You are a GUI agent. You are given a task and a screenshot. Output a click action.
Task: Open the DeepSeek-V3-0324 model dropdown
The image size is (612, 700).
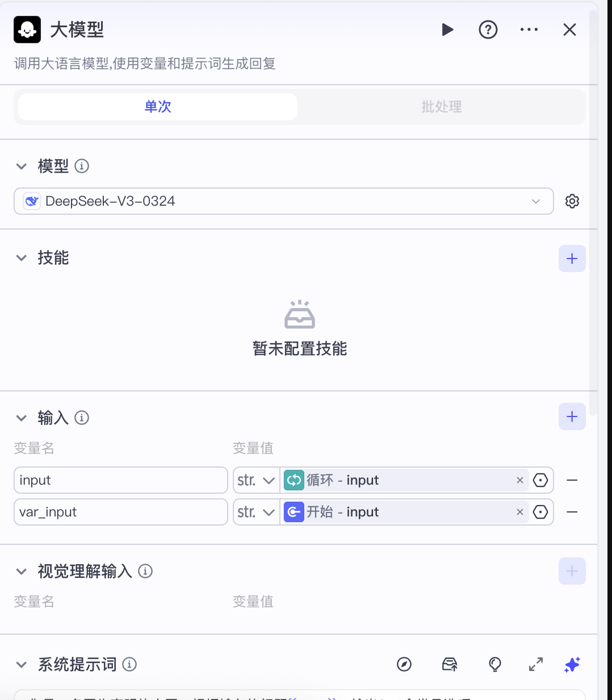[x=283, y=201]
